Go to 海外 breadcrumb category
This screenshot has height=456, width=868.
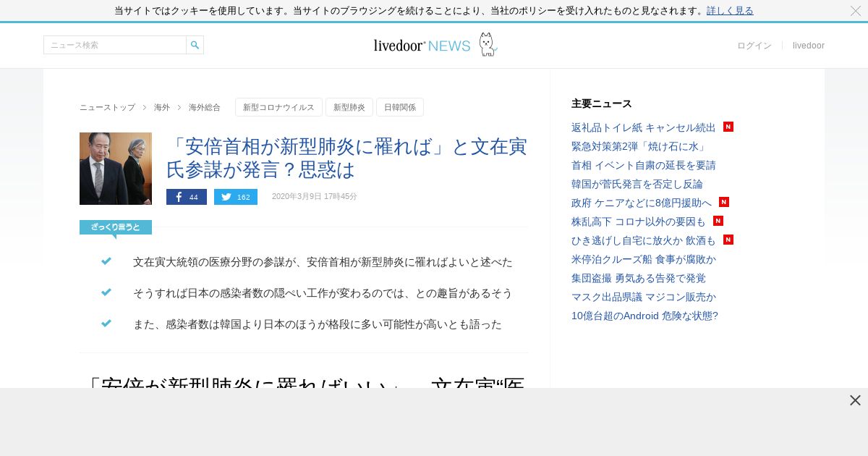tap(162, 107)
